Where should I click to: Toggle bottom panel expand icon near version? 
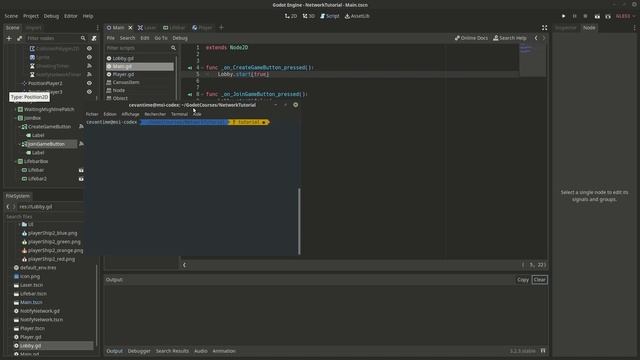tap(543, 351)
